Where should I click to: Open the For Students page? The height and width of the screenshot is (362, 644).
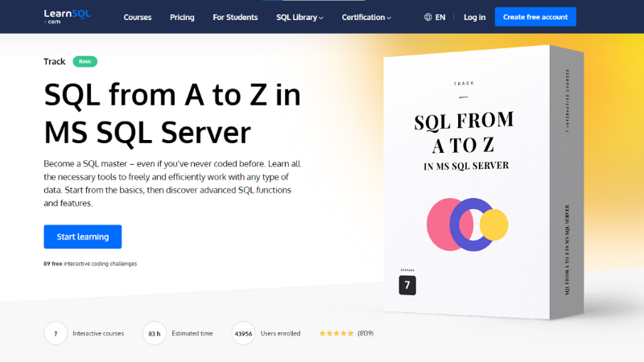(235, 17)
